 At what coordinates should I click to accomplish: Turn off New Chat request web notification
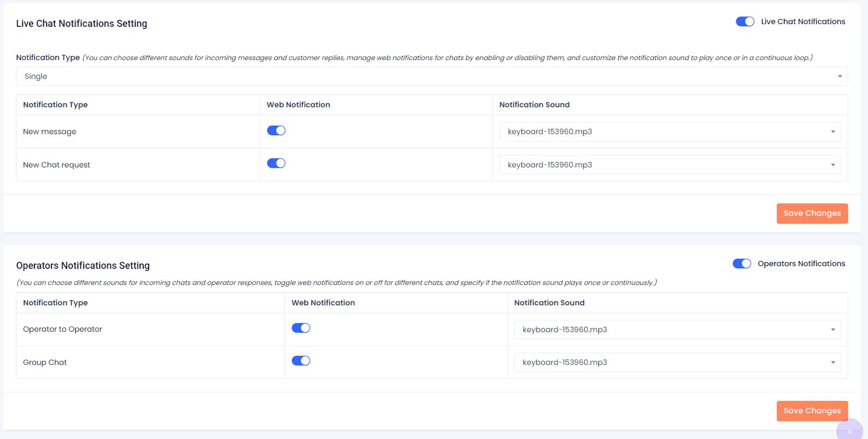click(x=276, y=163)
